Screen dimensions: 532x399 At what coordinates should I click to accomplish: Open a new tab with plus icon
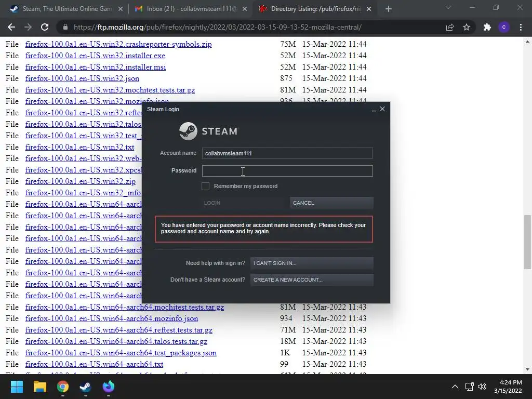point(389,9)
